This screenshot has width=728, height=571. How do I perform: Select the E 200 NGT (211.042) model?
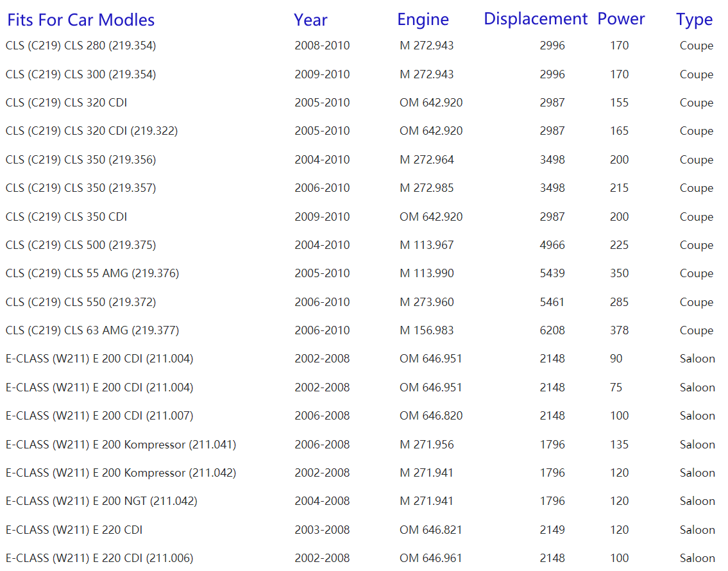101,501
